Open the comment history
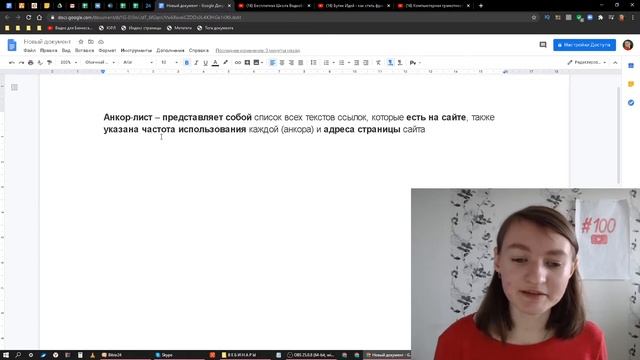This screenshot has height=360, width=640. (543, 45)
